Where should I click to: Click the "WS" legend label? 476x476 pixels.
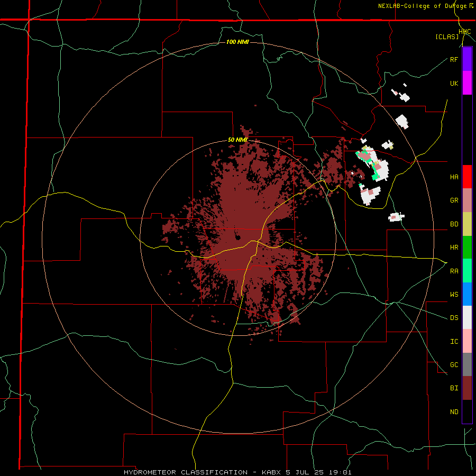point(454,295)
